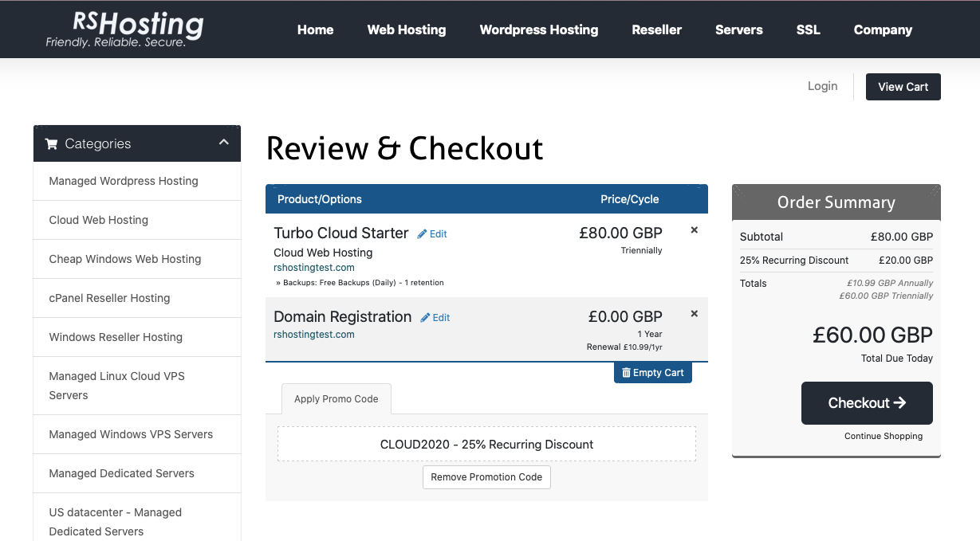Image resolution: width=980 pixels, height=541 pixels.
Task: Remove Domain Registration with the x icon
Action: 694,313
